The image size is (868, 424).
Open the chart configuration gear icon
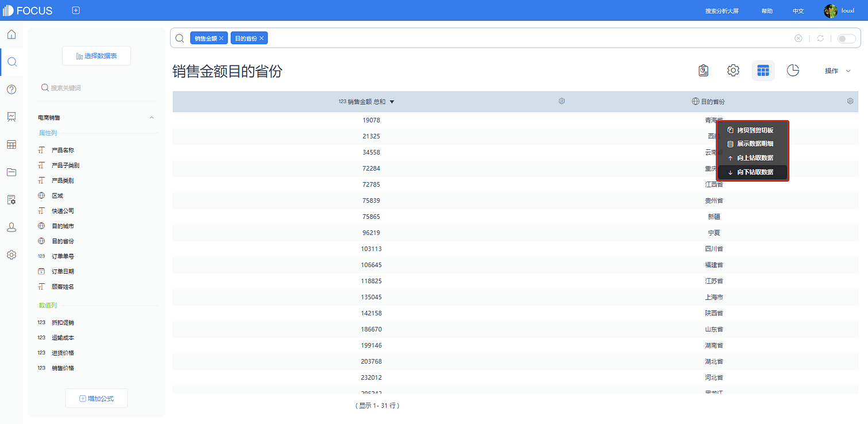(x=734, y=71)
